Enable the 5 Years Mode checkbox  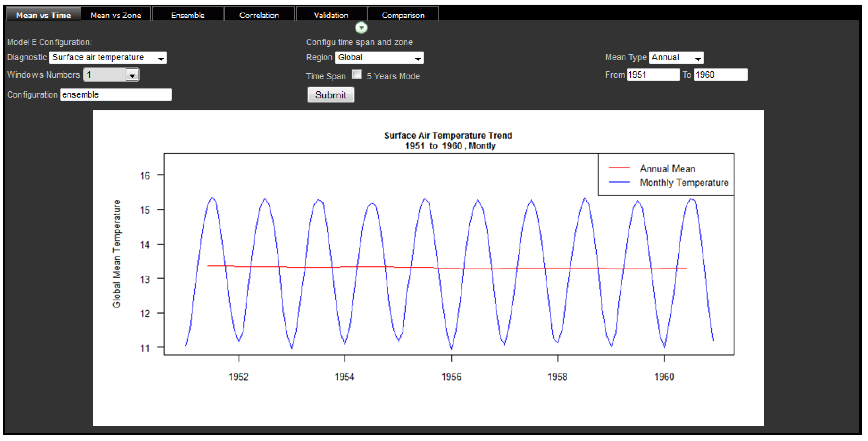357,74
